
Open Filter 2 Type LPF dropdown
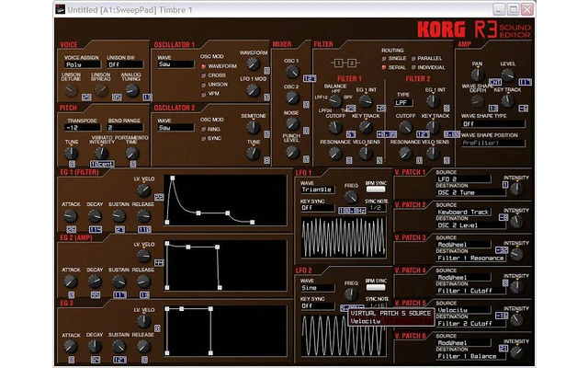pos(403,102)
